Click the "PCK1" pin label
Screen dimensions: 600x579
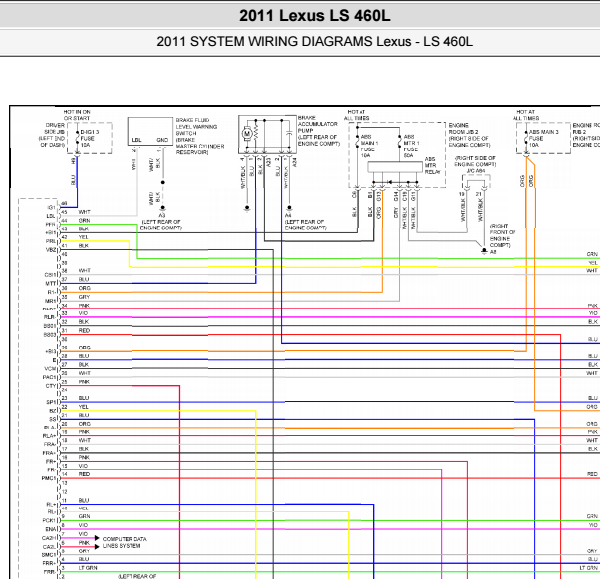pos(49,520)
